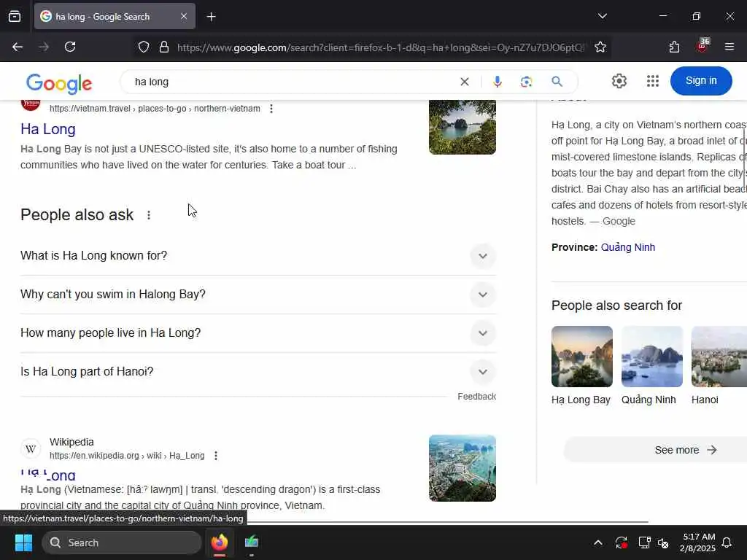Image resolution: width=747 pixels, height=560 pixels.
Task: Reload the current page
Action: [70, 47]
